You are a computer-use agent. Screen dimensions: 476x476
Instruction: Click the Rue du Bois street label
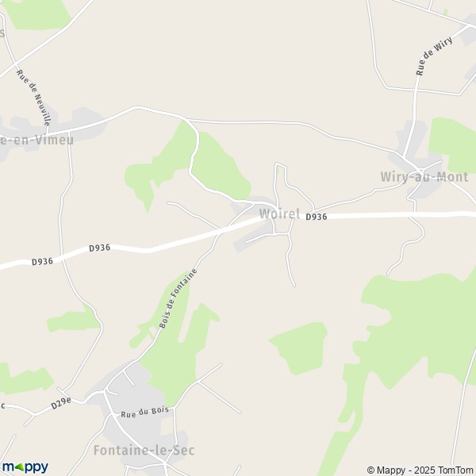[x=144, y=412]
